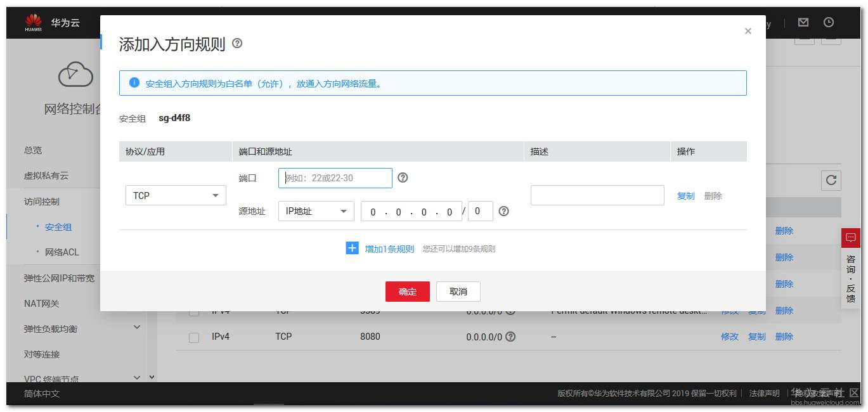Click 法律声明 footer link

[x=765, y=394]
